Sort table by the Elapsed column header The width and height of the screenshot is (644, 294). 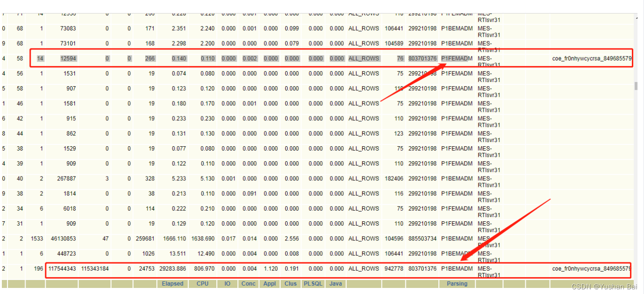click(x=173, y=283)
